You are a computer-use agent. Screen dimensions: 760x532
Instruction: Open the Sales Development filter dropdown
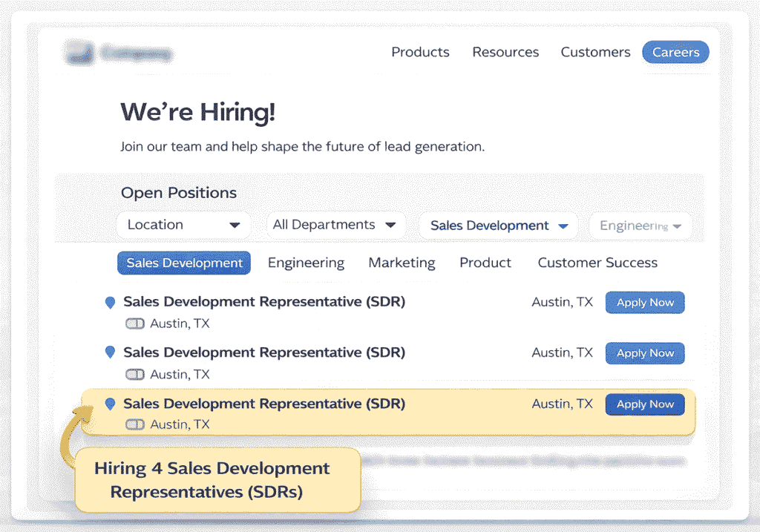[x=498, y=225]
